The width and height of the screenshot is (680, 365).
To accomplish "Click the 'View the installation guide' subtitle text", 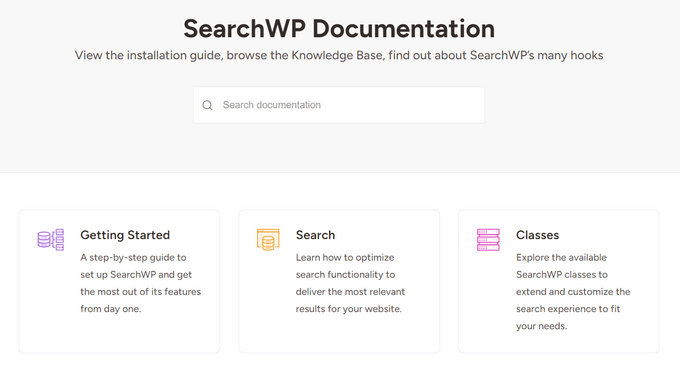I will coord(339,55).
